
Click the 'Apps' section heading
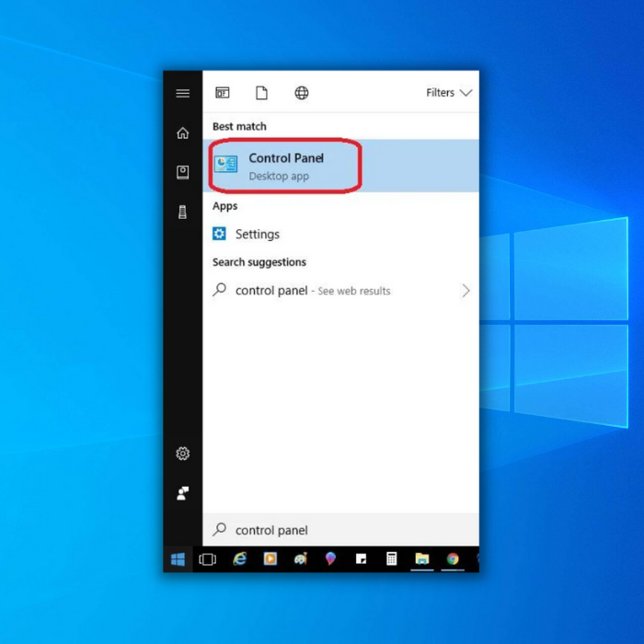(224, 206)
